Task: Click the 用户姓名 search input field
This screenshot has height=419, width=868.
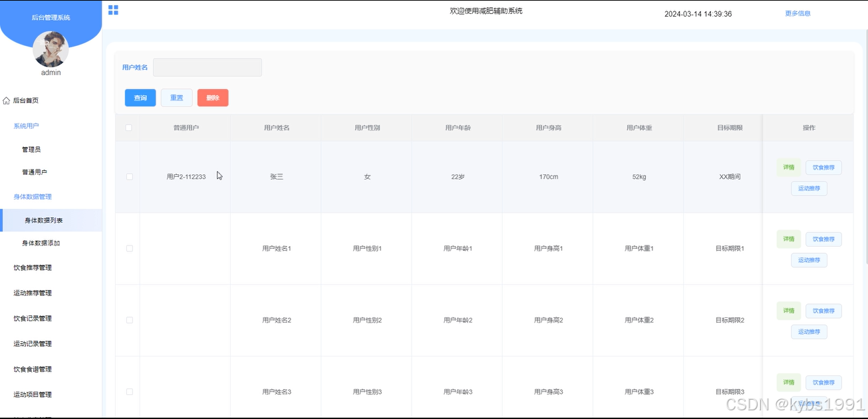Action: (x=208, y=67)
